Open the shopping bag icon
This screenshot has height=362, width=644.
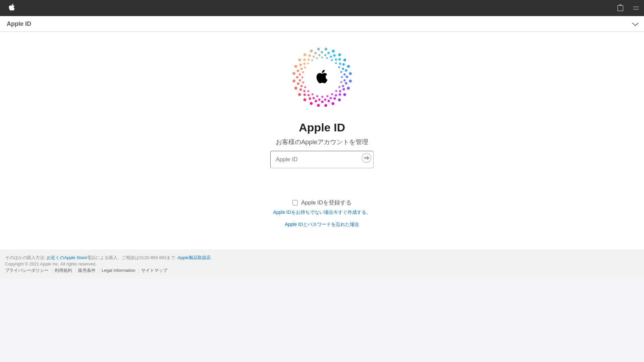tap(620, 8)
